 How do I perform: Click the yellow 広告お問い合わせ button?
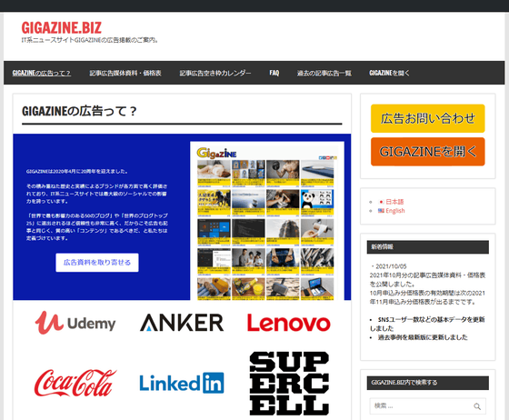[x=428, y=118]
